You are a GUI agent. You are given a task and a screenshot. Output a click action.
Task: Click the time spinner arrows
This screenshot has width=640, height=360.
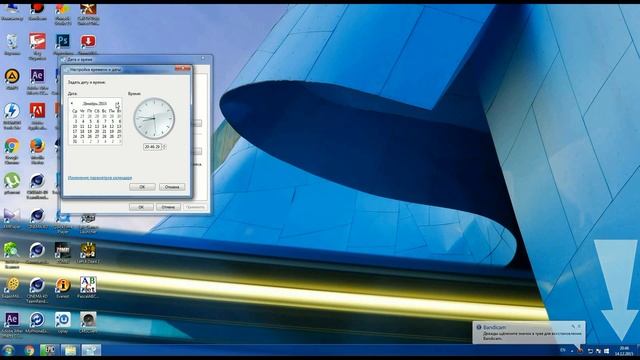tap(164, 147)
